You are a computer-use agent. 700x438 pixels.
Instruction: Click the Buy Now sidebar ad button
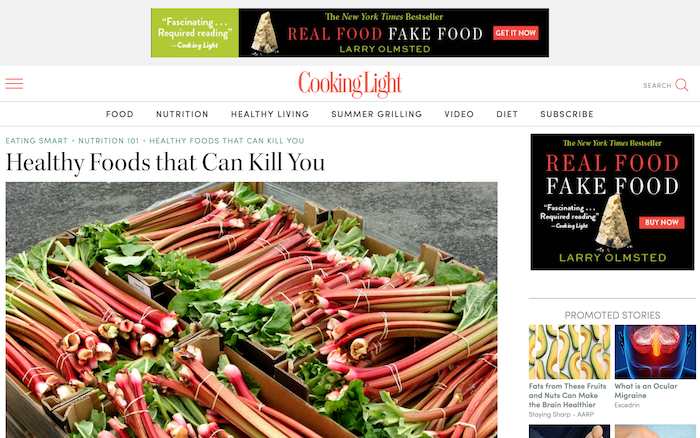pyautogui.click(x=662, y=222)
